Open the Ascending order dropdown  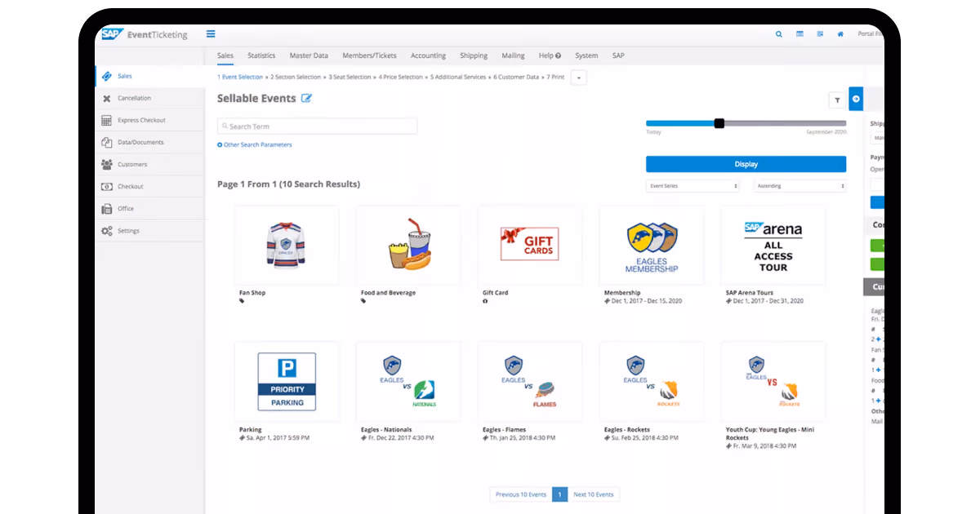(x=800, y=186)
